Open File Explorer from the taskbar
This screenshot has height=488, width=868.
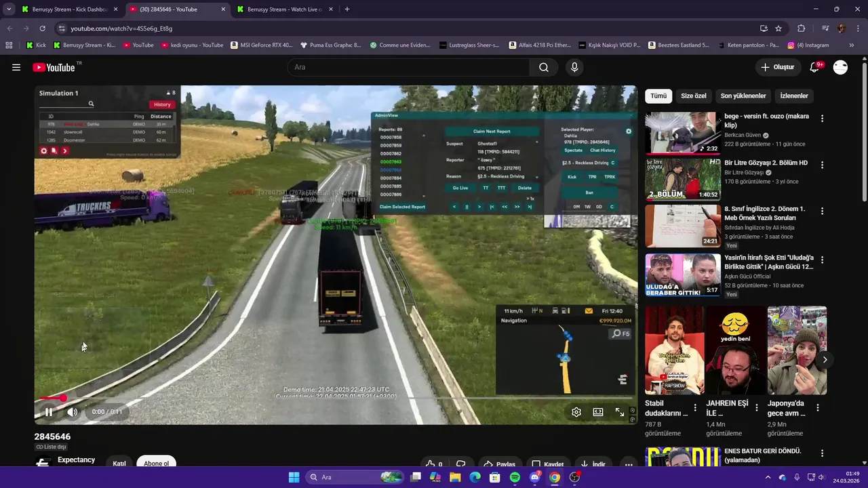[455, 477]
